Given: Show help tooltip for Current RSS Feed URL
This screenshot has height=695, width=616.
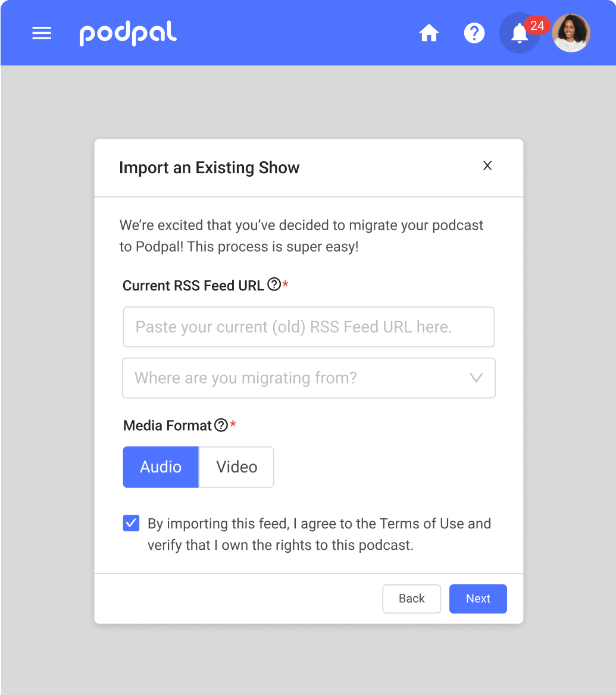Looking at the screenshot, I should click(x=274, y=284).
